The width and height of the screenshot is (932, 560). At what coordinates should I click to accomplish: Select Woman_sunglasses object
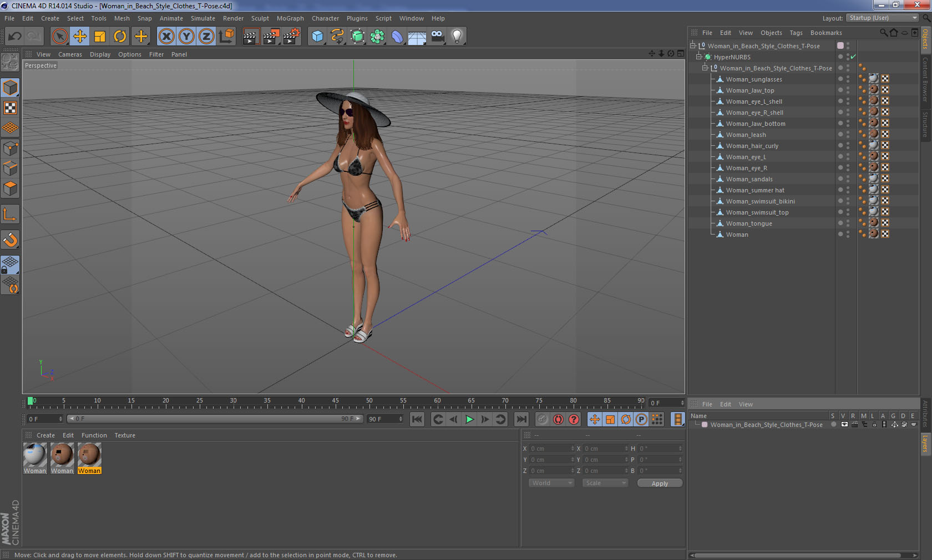click(x=754, y=79)
